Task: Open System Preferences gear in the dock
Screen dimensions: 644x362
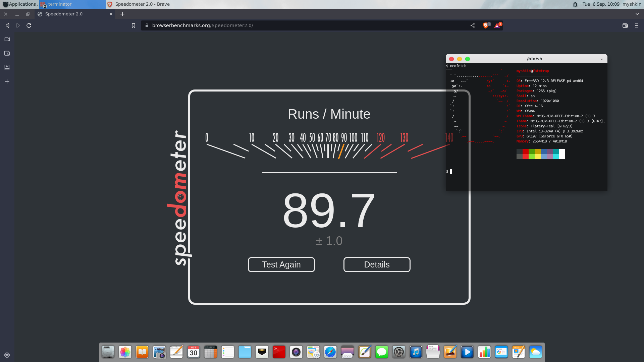Action: 399,352
